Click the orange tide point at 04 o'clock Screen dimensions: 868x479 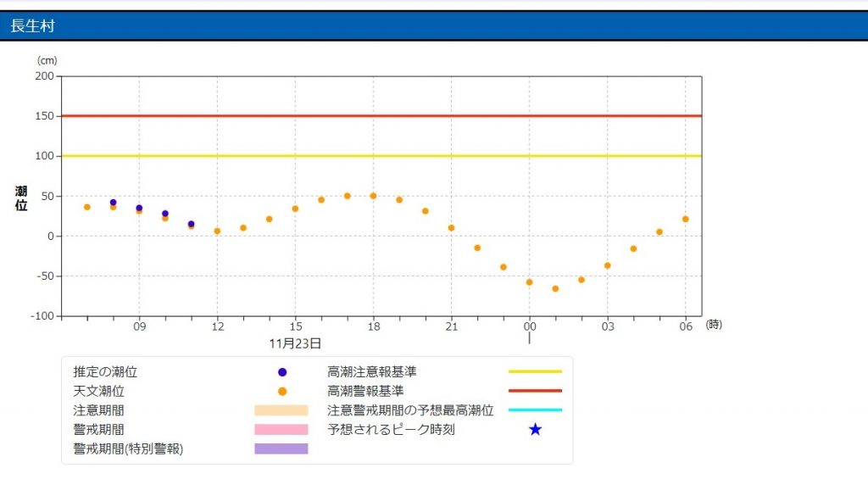coord(633,248)
